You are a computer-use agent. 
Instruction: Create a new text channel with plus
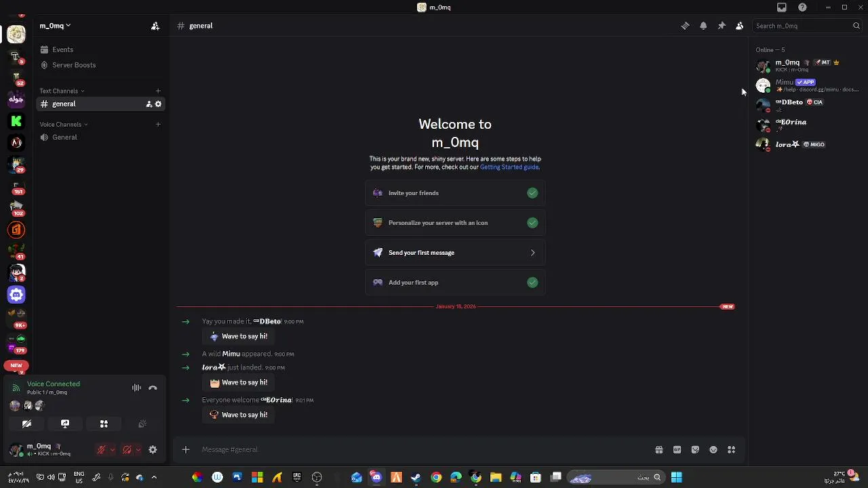point(158,91)
